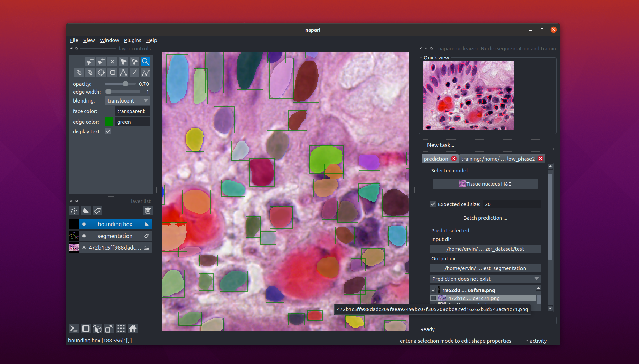Click the Expected cell size input field
Viewport: 639px width, 364px height.
(x=511, y=204)
